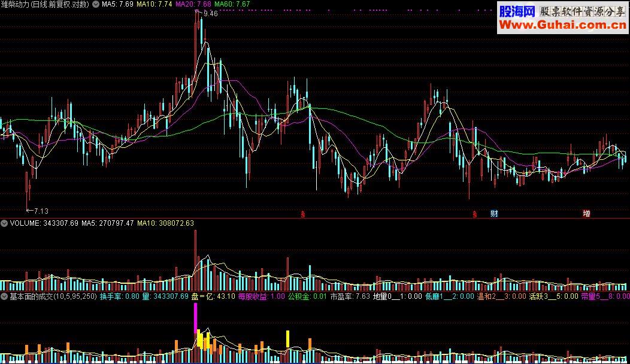Screen dimensions: 630x364
Task: Click the 温和2__3: 0.00 label
Action: [x=502, y=296]
